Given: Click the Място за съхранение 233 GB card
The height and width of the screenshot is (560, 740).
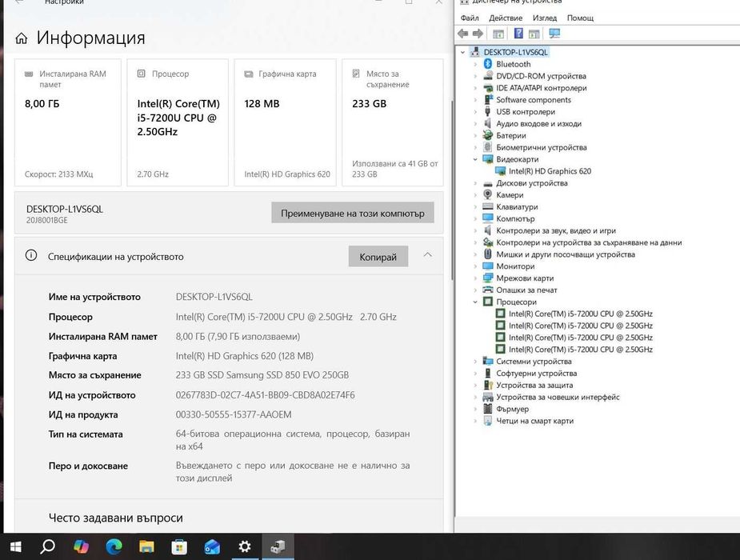Looking at the screenshot, I should point(393,122).
